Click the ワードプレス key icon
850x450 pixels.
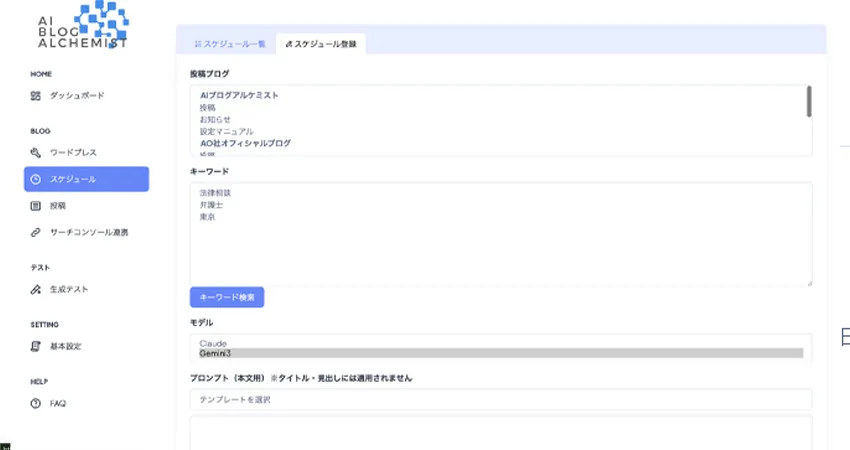tap(36, 152)
